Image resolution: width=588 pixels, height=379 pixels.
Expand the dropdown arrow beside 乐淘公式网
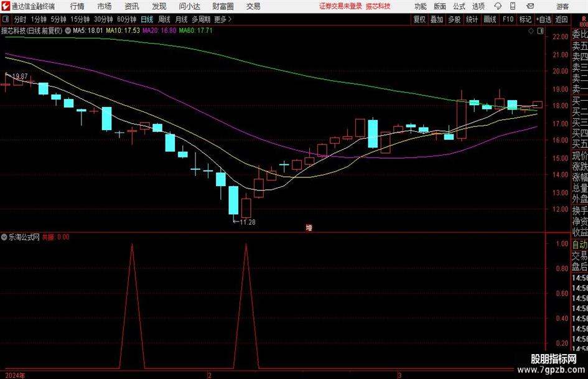[x=4, y=237]
